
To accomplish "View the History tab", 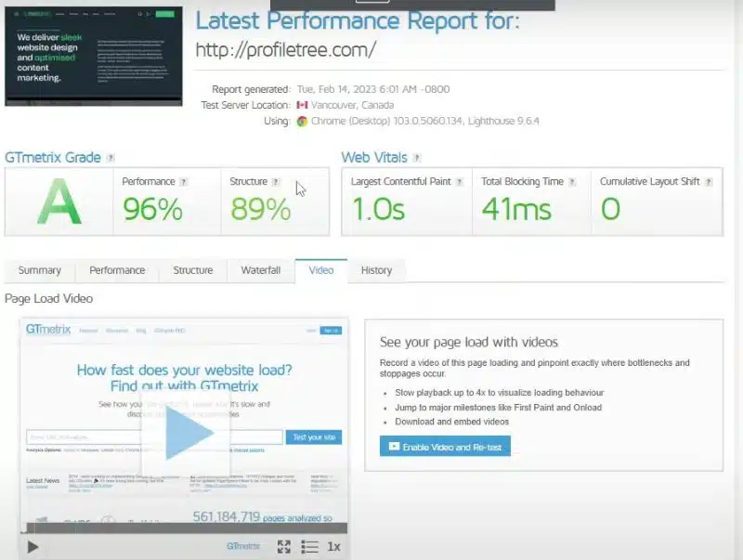I will [376, 270].
